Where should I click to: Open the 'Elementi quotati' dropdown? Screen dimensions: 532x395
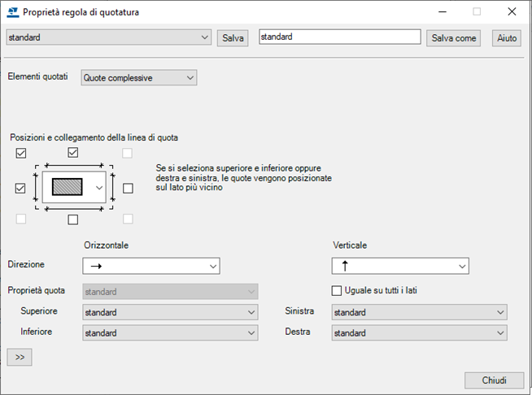click(x=139, y=77)
